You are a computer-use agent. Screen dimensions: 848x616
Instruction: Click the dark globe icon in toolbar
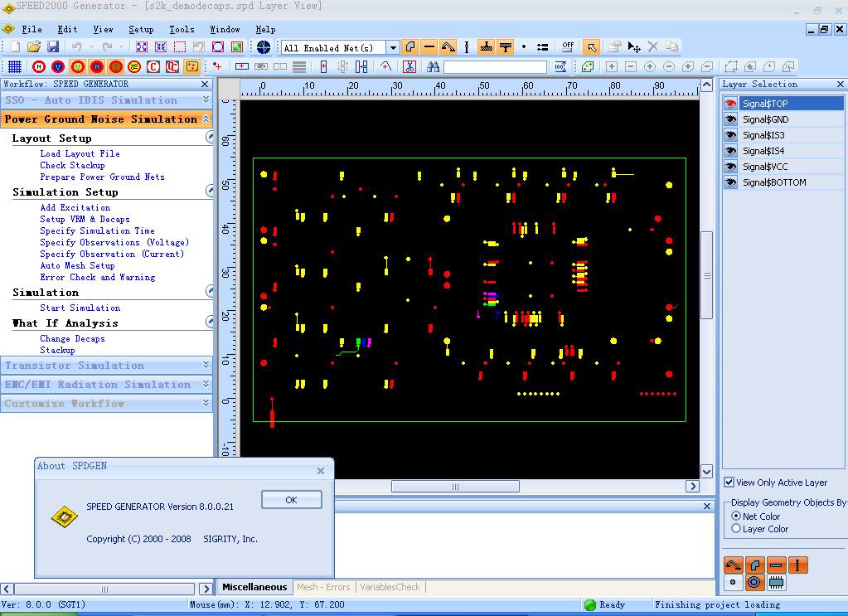pyautogui.click(x=264, y=47)
